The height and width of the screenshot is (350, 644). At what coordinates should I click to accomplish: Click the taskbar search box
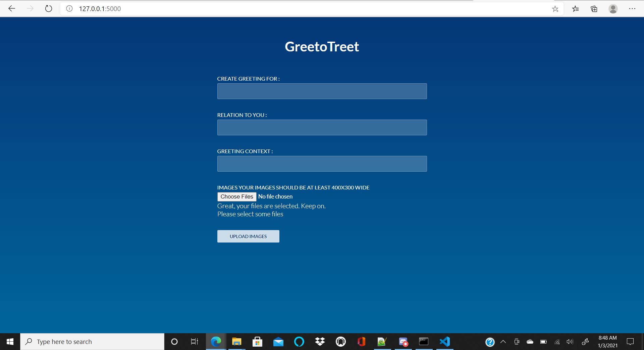point(92,342)
